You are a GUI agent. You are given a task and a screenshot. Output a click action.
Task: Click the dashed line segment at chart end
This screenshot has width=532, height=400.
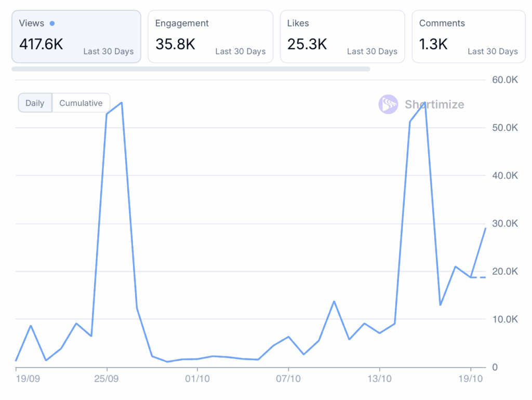[478, 277]
